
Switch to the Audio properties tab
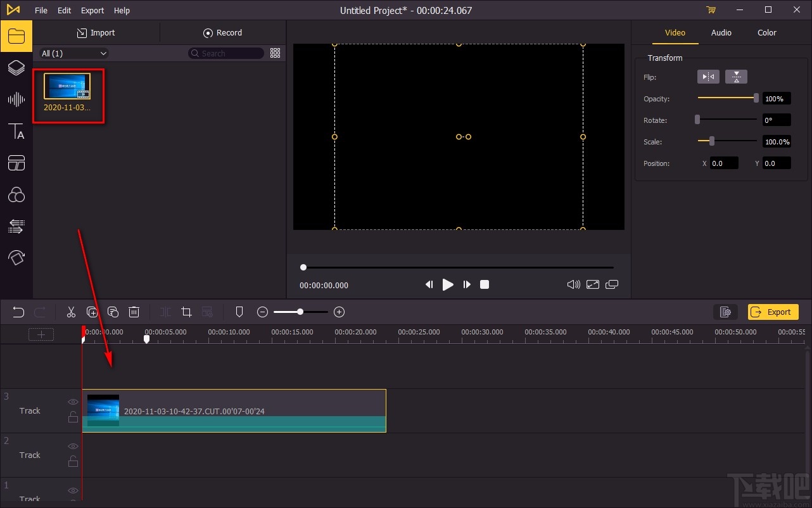[x=721, y=33]
